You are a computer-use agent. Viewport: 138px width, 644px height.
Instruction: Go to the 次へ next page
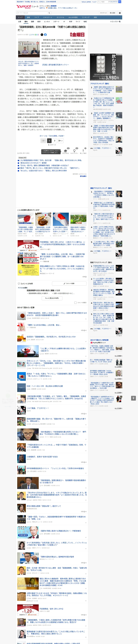pos(60,141)
